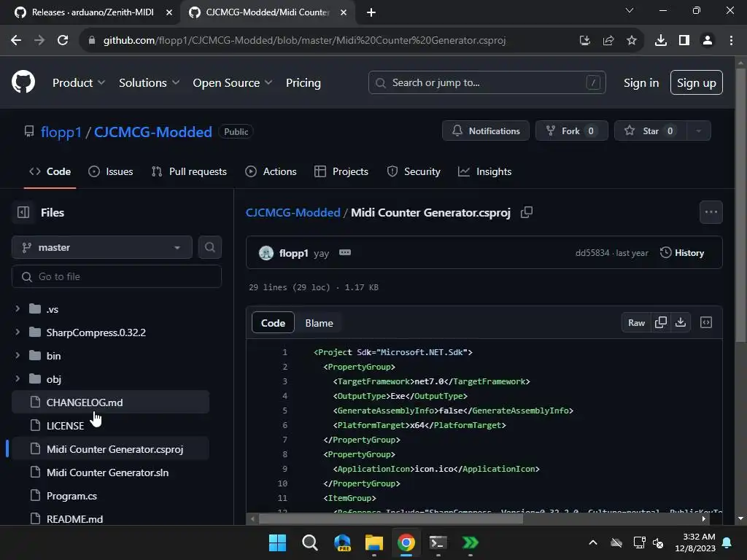
Task: Expand the bin folder
Action: [x=18, y=355]
